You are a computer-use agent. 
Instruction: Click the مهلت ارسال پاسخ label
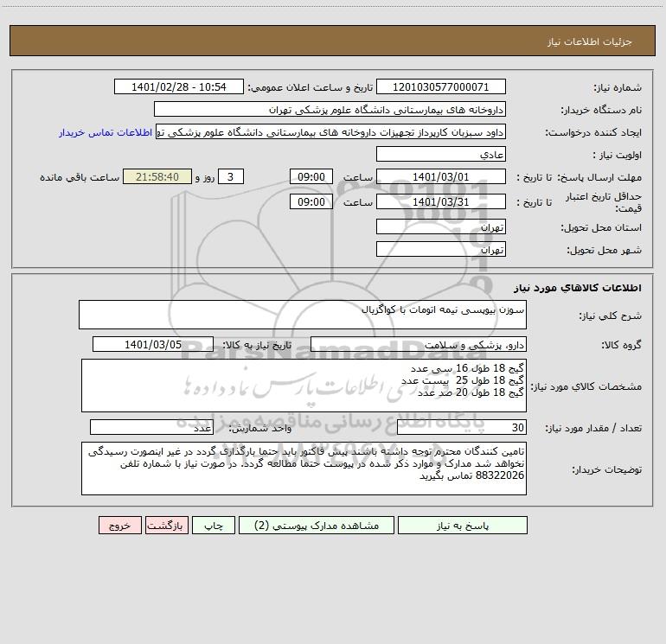click(x=599, y=177)
